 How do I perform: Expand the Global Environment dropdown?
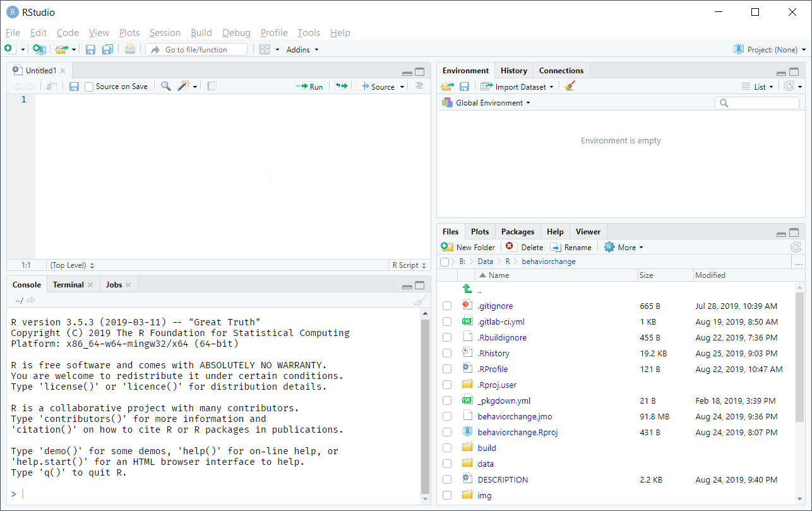tap(486, 102)
